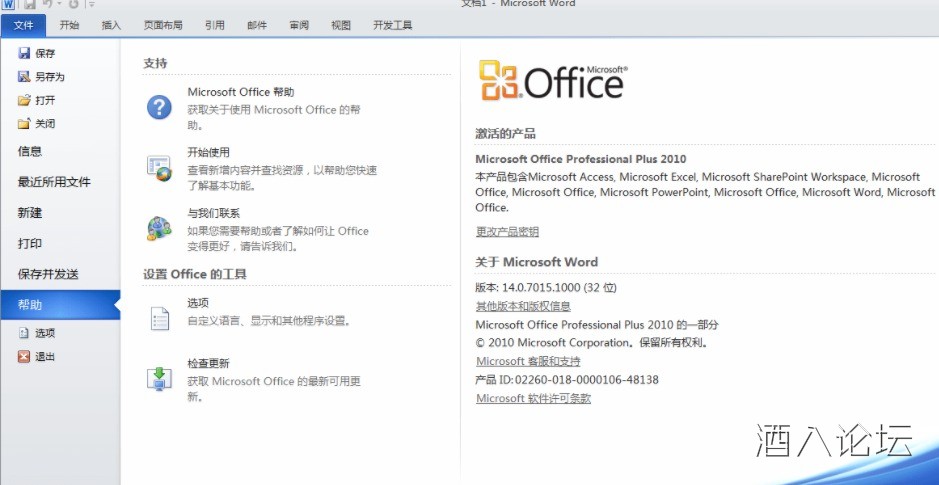Screen dimensions: 939x485
Task: Click the Exit (退出) label in sidebar
Action: coord(45,357)
